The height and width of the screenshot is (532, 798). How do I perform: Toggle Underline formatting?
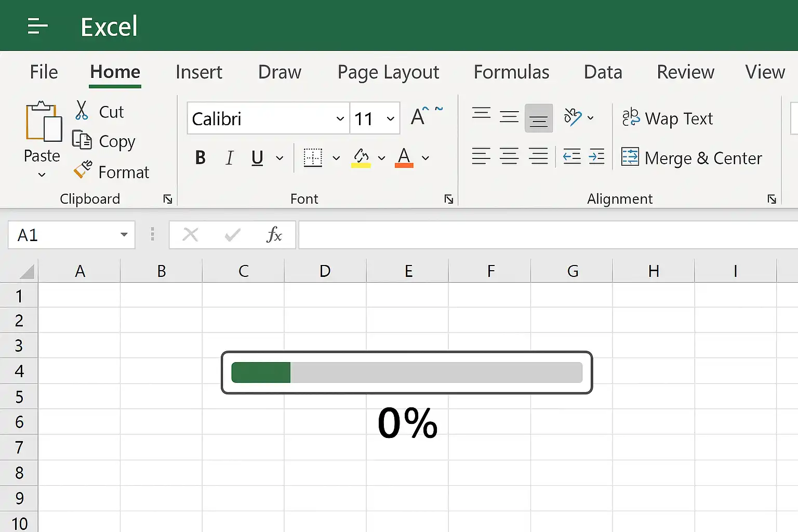coord(257,157)
